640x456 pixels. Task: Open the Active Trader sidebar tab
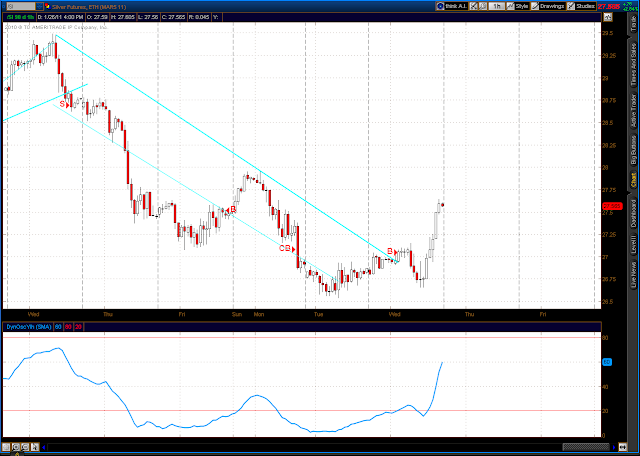634,111
